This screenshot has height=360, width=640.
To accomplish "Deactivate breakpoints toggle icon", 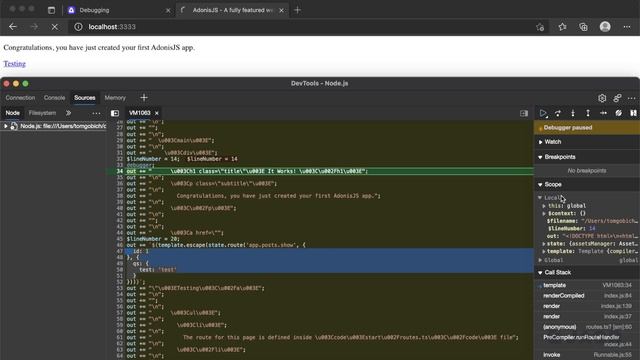I will (618, 113).
